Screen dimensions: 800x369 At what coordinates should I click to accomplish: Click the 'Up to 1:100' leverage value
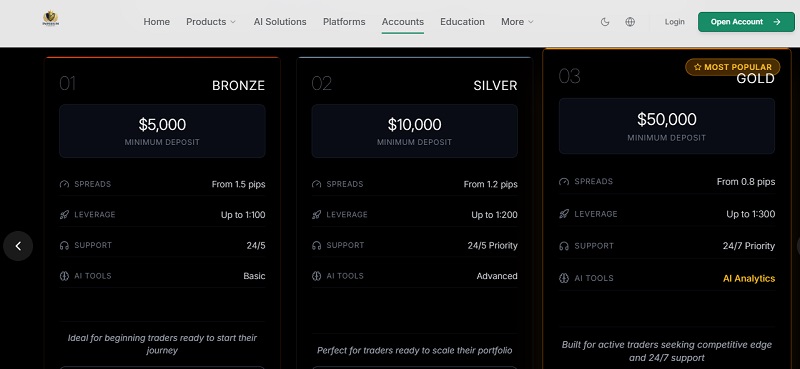[x=243, y=215]
